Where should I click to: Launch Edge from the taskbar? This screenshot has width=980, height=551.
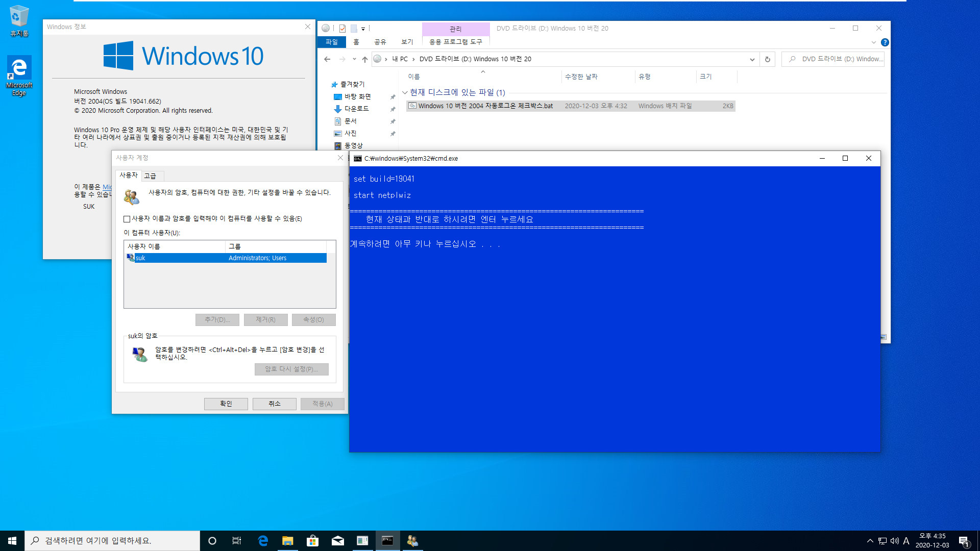click(x=263, y=541)
